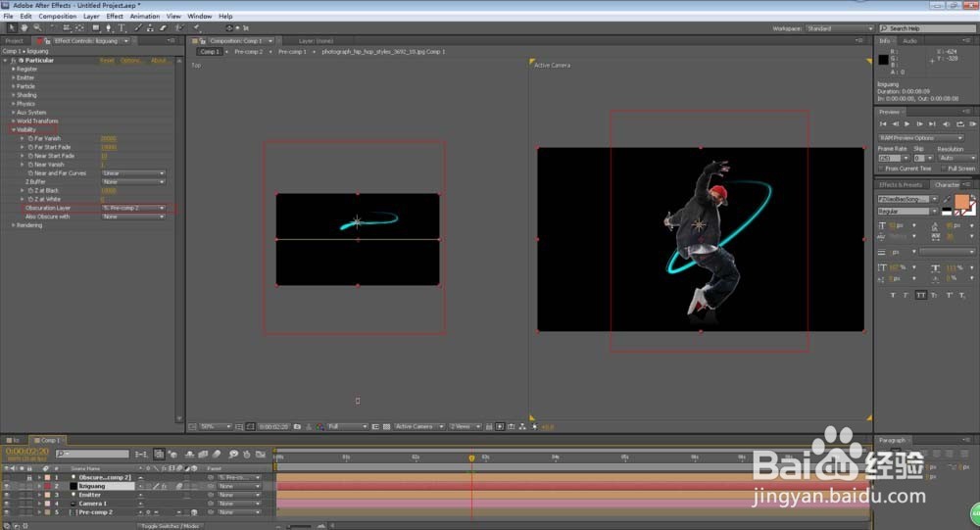
Task: Select the Clone Stamp tool
Action: point(151,28)
